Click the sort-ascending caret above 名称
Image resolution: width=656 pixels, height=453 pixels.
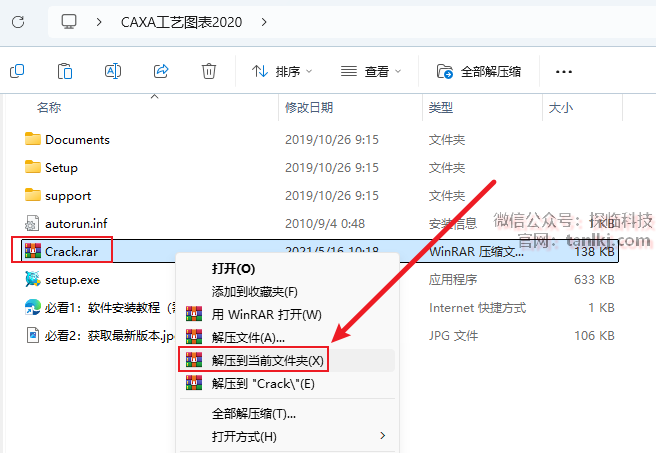click(x=154, y=97)
